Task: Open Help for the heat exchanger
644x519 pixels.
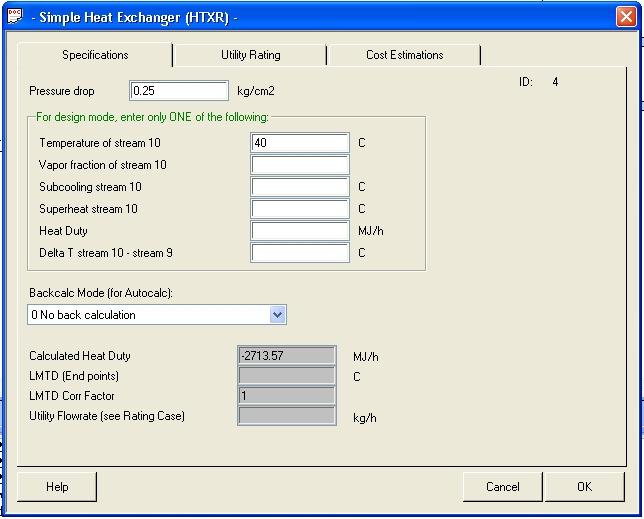Action: click(x=57, y=487)
